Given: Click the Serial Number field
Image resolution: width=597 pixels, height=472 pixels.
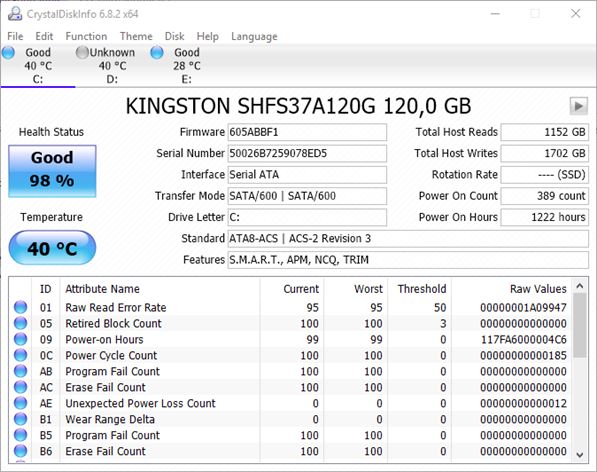Looking at the screenshot, I should [307, 153].
